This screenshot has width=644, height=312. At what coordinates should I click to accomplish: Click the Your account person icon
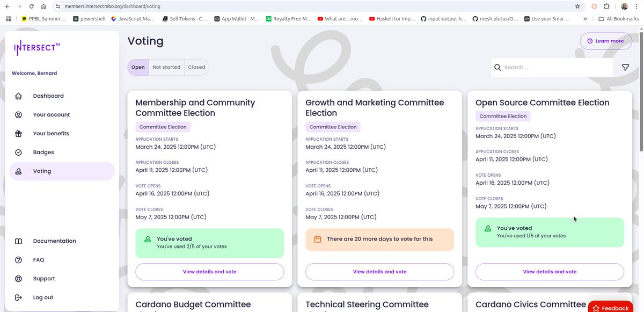[x=19, y=115]
